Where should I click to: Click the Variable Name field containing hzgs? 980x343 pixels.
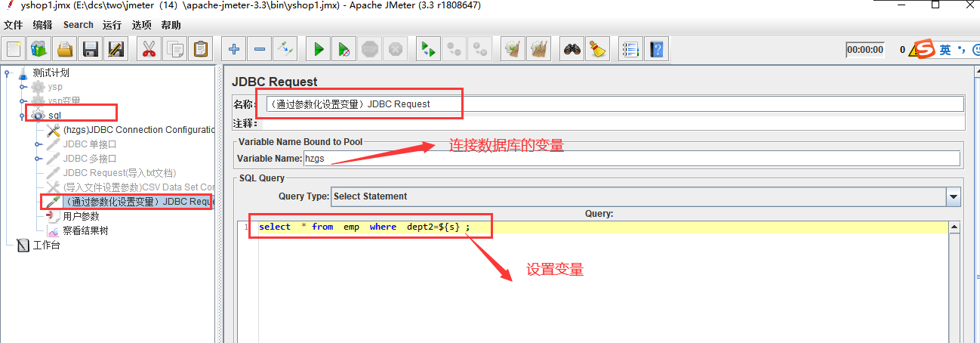pyautogui.click(x=631, y=159)
